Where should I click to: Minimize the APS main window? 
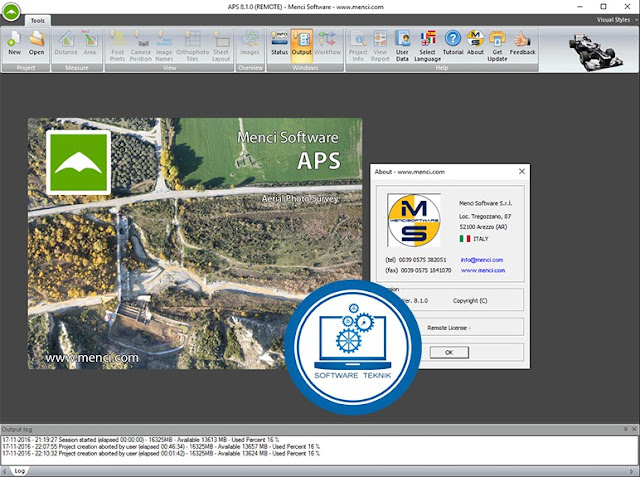pyautogui.click(x=580, y=7)
